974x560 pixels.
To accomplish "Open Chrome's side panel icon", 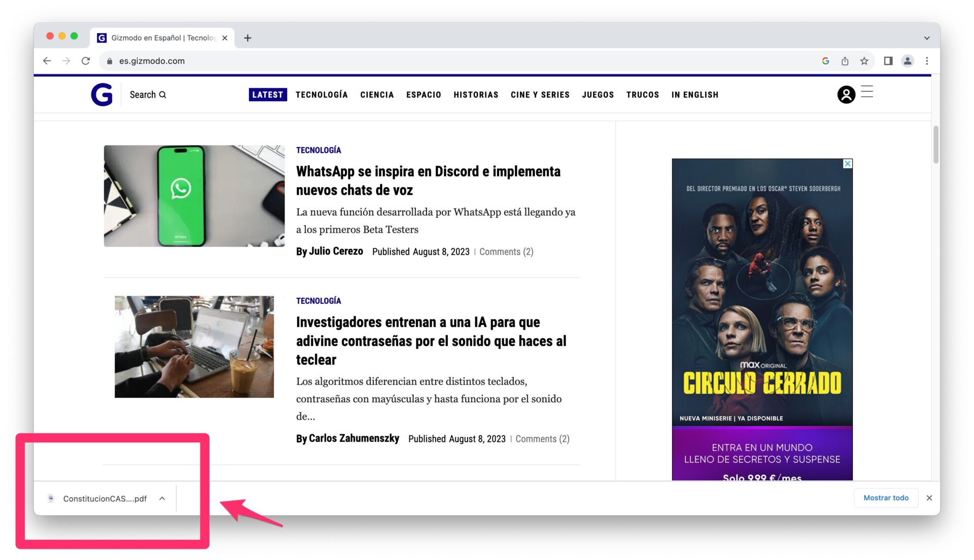I will (x=887, y=61).
